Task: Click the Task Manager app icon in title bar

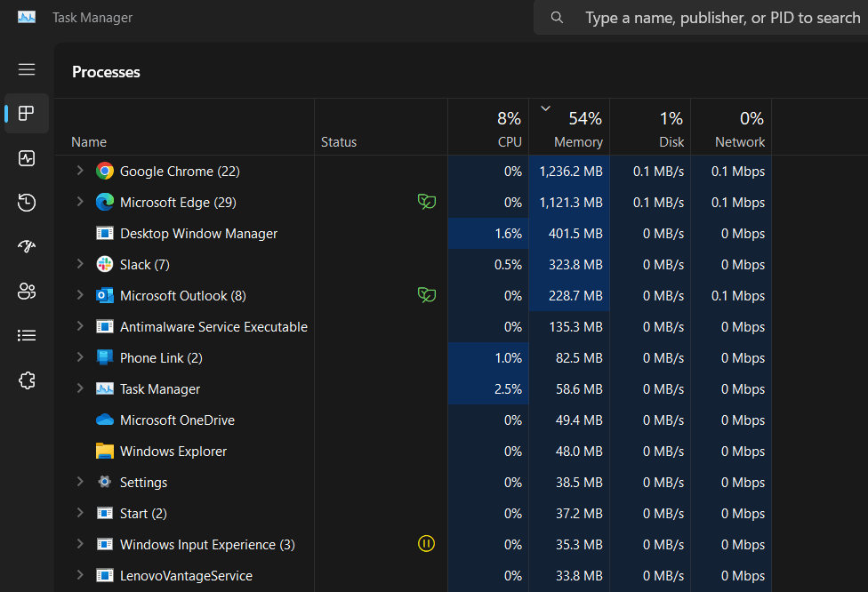Action: coord(27,17)
